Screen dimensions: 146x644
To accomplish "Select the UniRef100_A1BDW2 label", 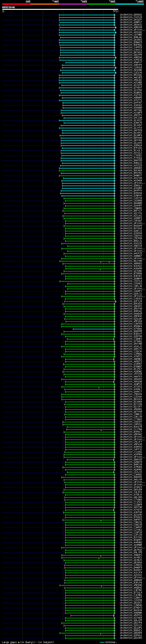I will coord(131,371).
